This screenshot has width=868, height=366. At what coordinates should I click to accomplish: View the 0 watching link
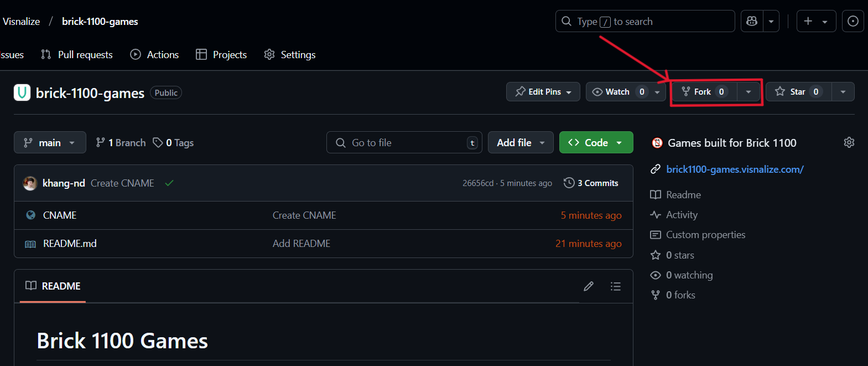[682, 275]
